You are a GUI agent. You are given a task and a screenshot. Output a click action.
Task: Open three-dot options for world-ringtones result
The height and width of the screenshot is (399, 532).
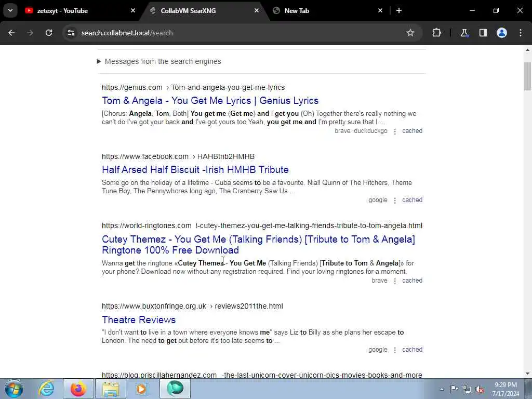click(395, 281)
